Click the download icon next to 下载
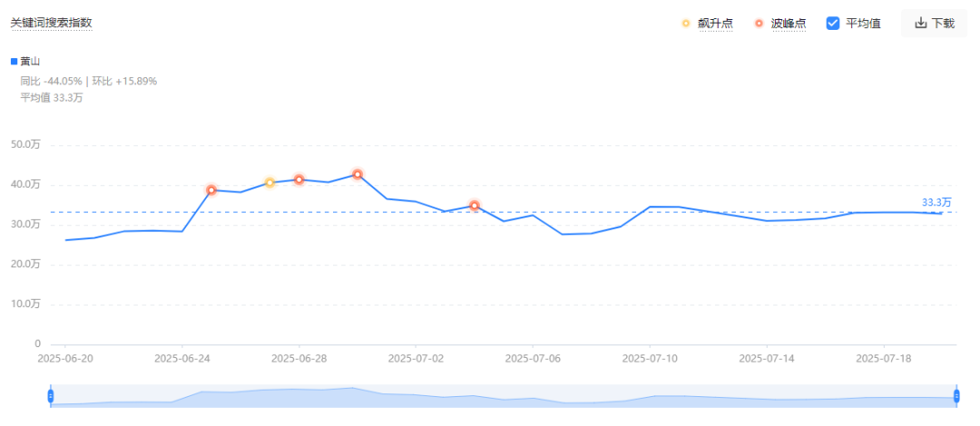This screenshot has width=980, height=426. [921, 23]
